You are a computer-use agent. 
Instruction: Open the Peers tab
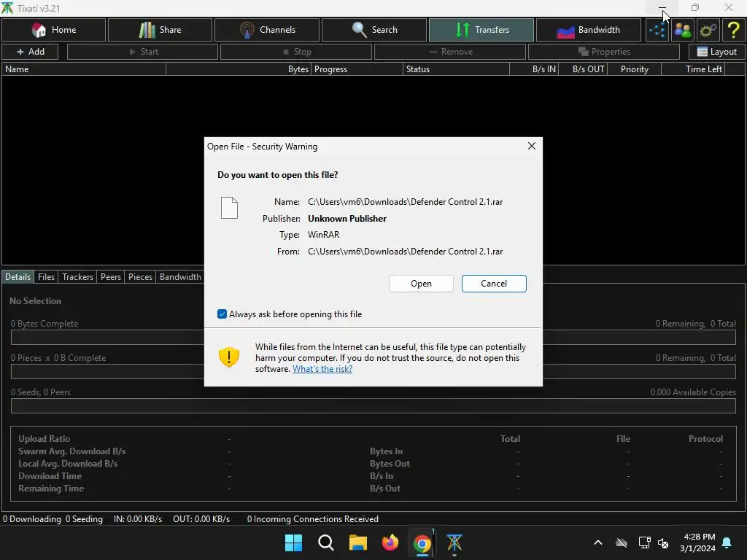(111, 276)
